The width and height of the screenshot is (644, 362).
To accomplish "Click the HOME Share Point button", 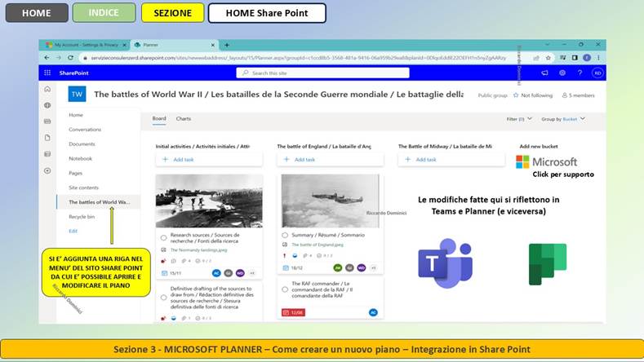I will 267,13.
